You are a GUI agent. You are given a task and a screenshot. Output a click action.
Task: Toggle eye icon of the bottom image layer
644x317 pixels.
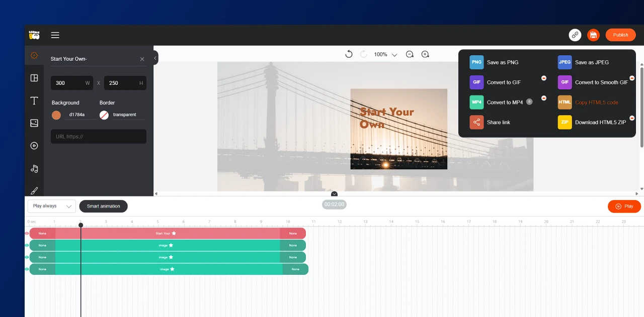click(27, 269)
